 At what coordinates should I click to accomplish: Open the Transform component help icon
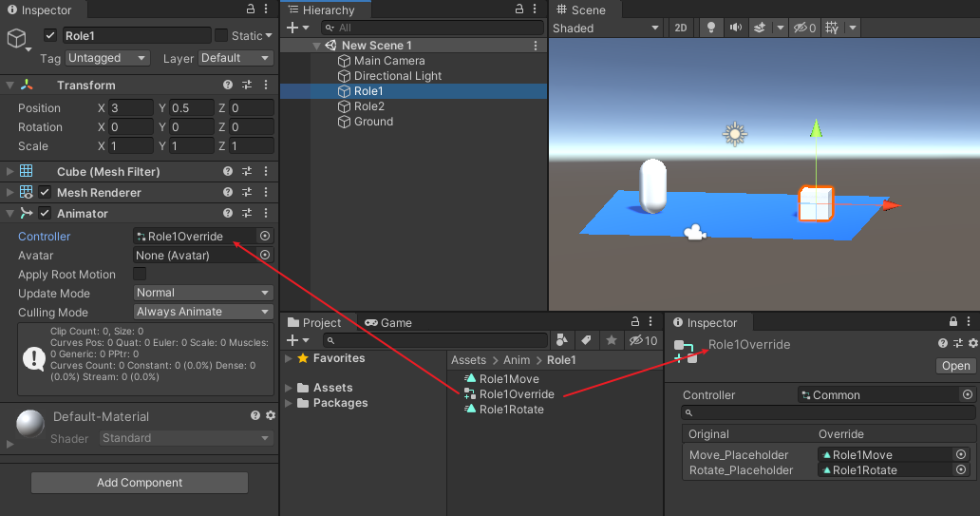tap(228, 86)
